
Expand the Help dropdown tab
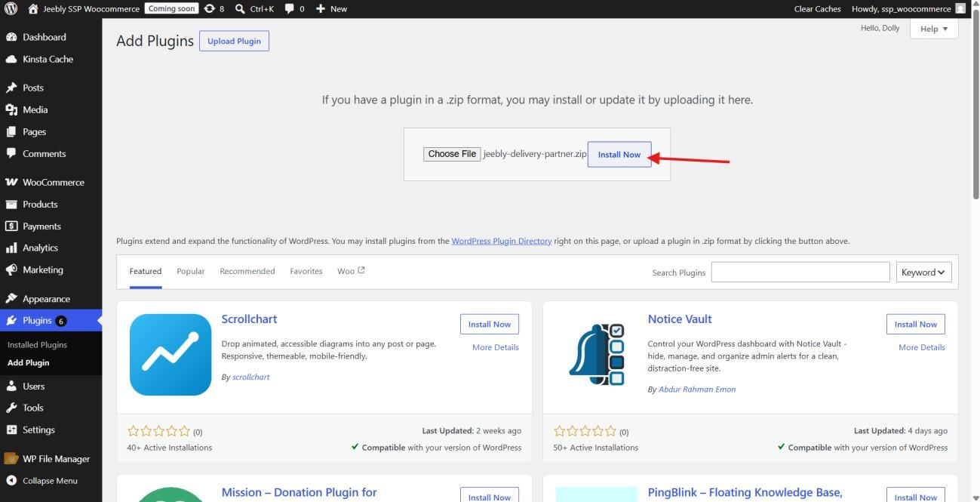[x=934, y=29]
